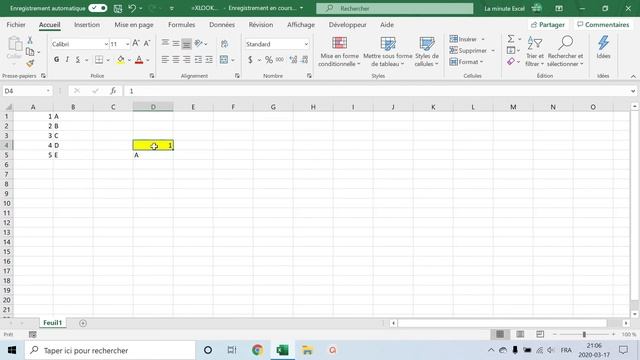Add a new sheet with plus button
The image size is (640, 360).
(x=83, y=323)
